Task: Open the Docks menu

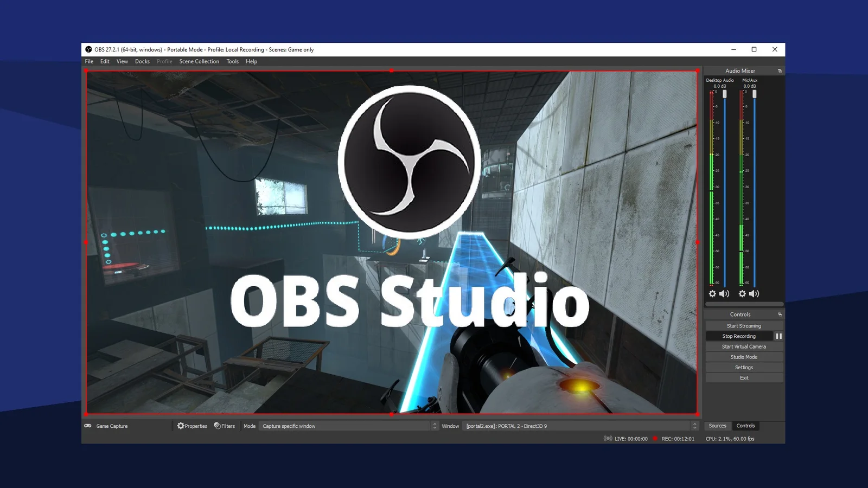Action: point(142,61)
